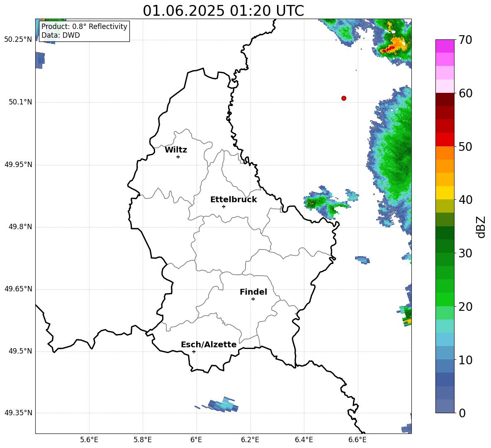Click the 20 tick on colorbar
This screenshot has width=491, height=448.
tap(465, 307)
